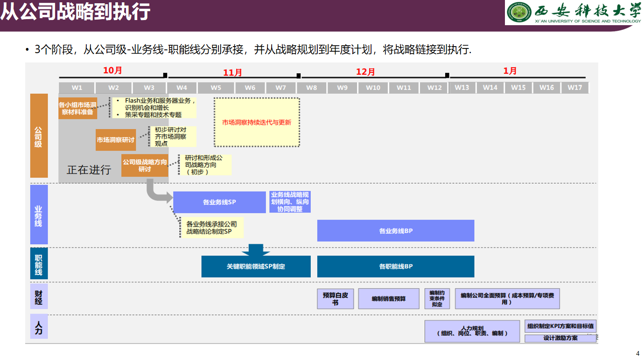This screenshot has height=358, width=644.
Task: Click the 组织制定KPI方案和目标值 box
Action: coord(560,326)
